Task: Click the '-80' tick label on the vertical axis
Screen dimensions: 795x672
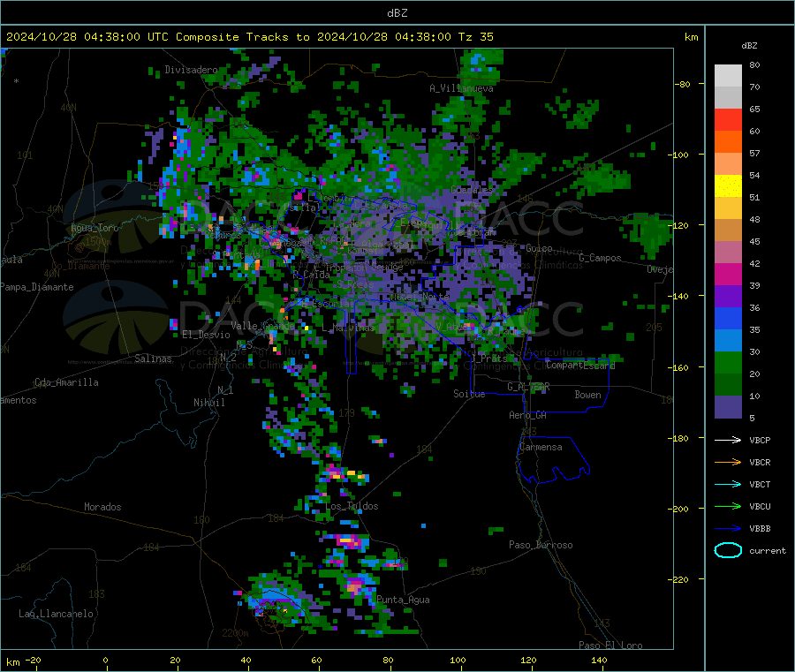Action: click(683, 84)
